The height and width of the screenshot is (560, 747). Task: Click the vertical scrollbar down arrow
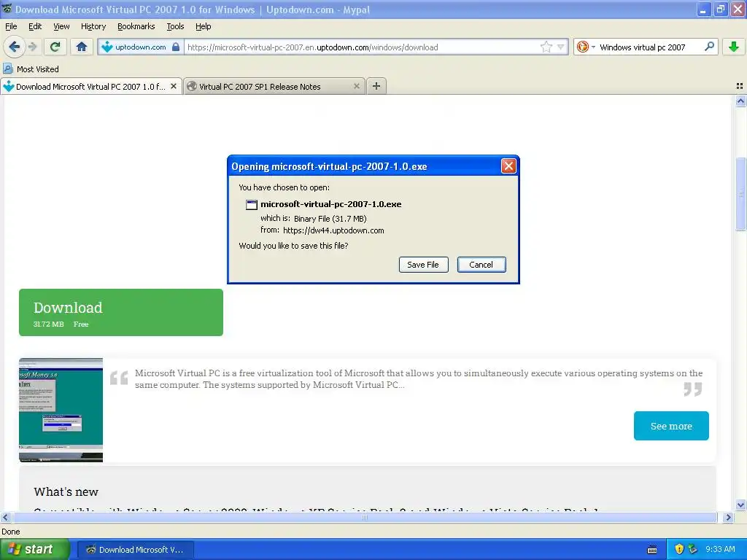740,505
